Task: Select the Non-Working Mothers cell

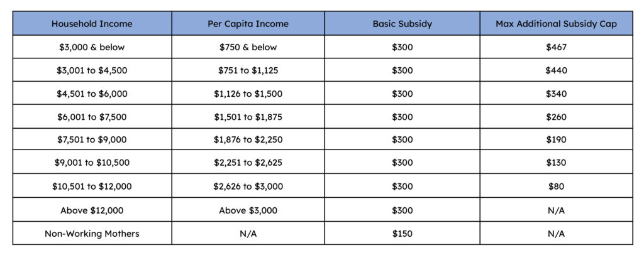Action: pyautogui.click(x=92, y=234)
